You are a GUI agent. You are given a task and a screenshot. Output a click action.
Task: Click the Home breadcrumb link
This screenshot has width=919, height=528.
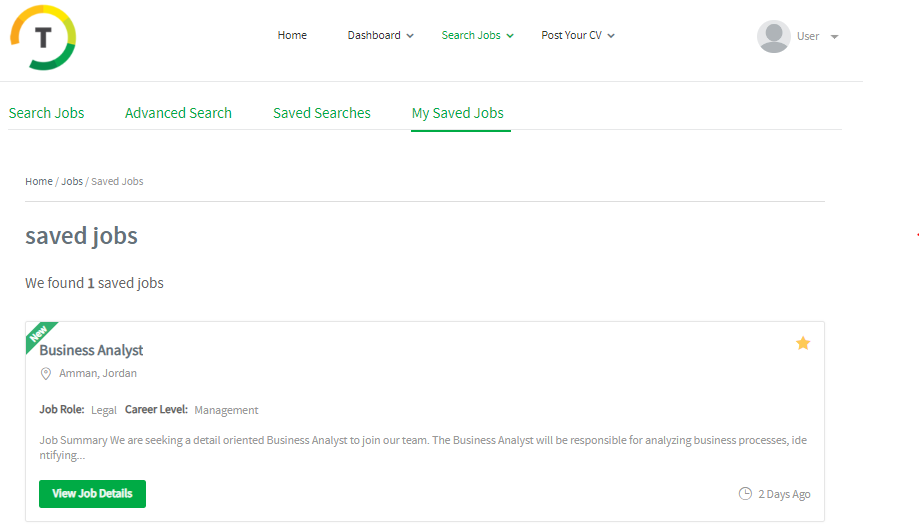(39, 182)
